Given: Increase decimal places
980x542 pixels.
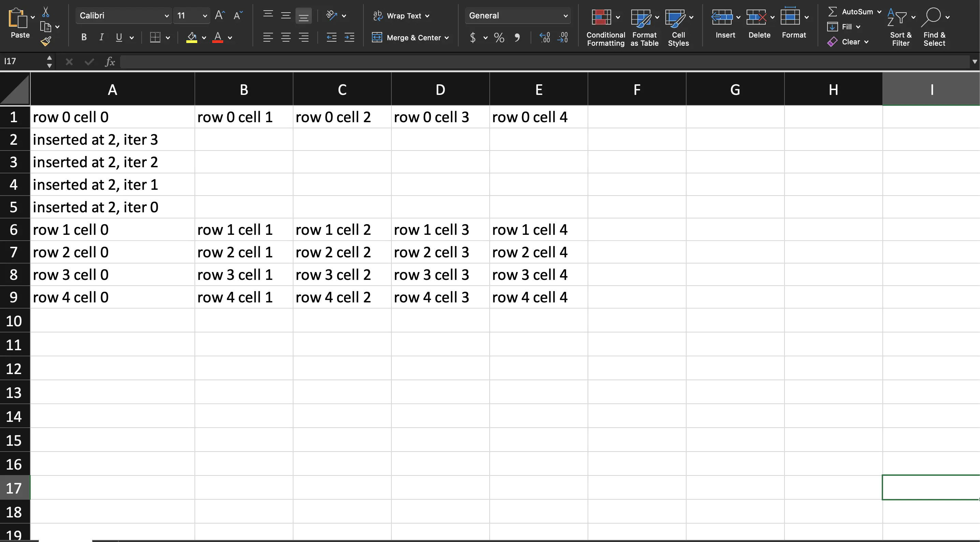Looking at the screenshot, I should [x=545, y=38].
